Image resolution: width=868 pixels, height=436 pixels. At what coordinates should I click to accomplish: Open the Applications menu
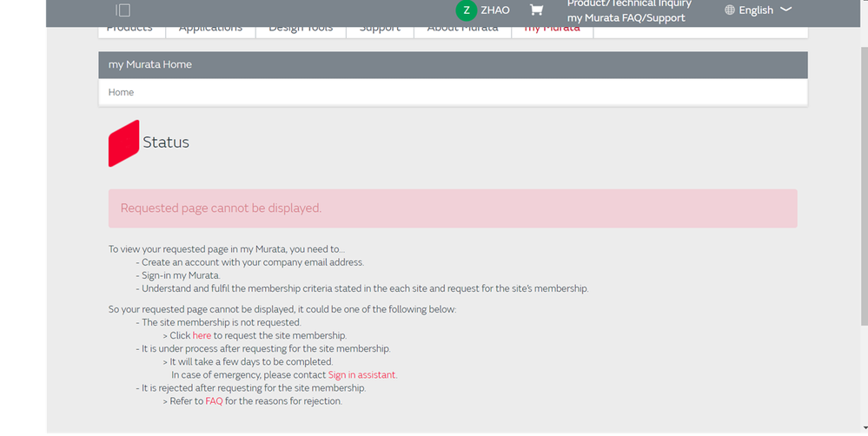point(210,31)
